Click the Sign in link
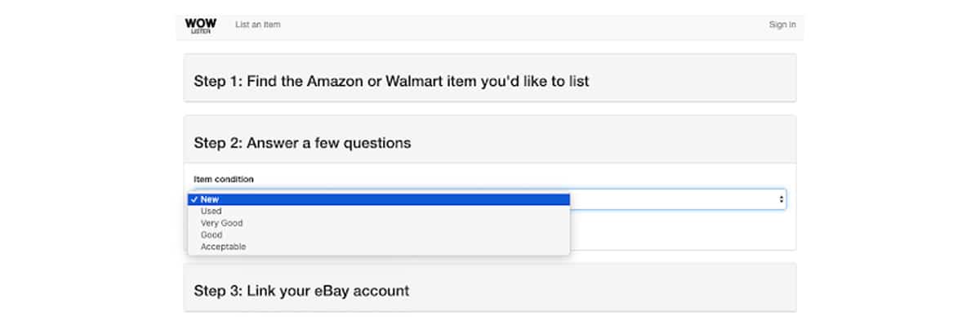 (782, 25)
